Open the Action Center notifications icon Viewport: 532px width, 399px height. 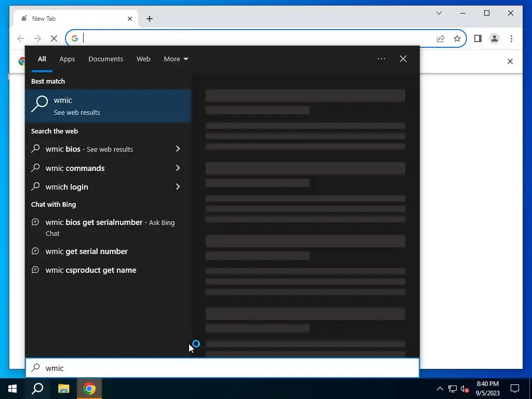point(515,389)
